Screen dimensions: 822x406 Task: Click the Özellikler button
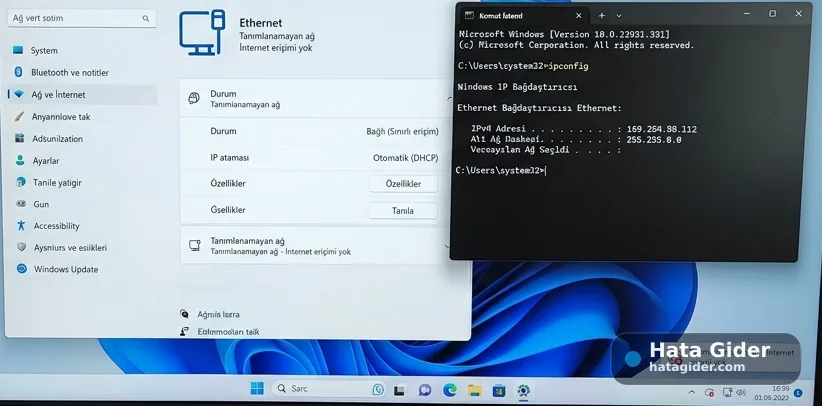(x=403, y=184)
